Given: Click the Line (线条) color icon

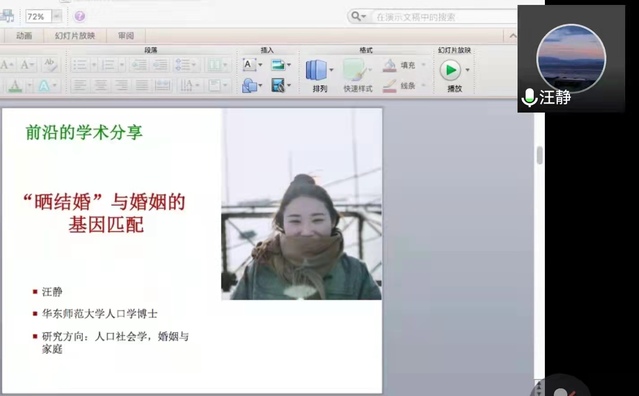Looking at the screenshot, I should click(x=390, y=86).
